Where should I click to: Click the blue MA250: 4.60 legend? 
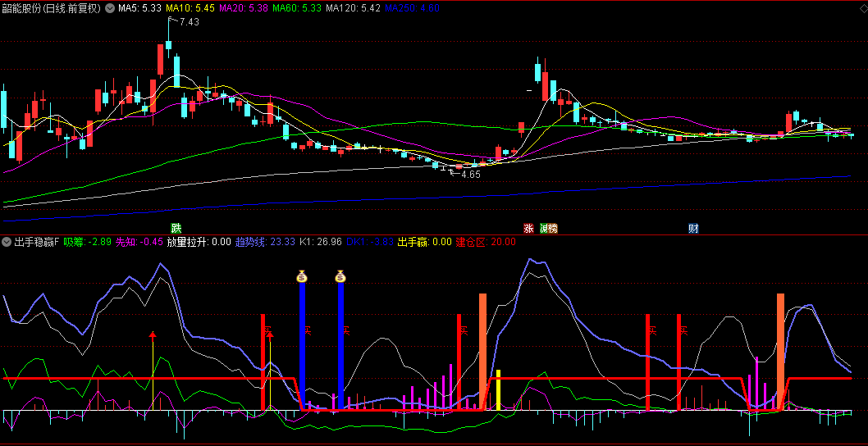point(412,8)
